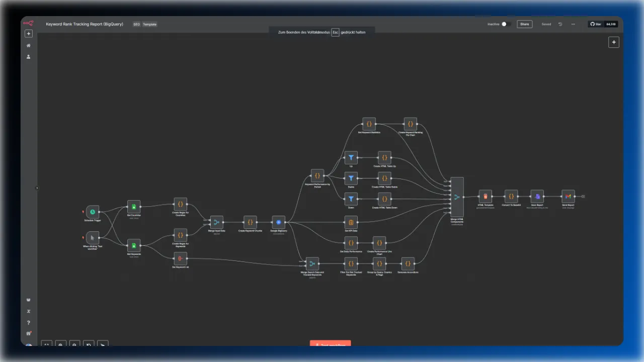The width and height of the screenshot is (644, 362).
Task: Open the three-dots workflow options menu
Action: 573,24
